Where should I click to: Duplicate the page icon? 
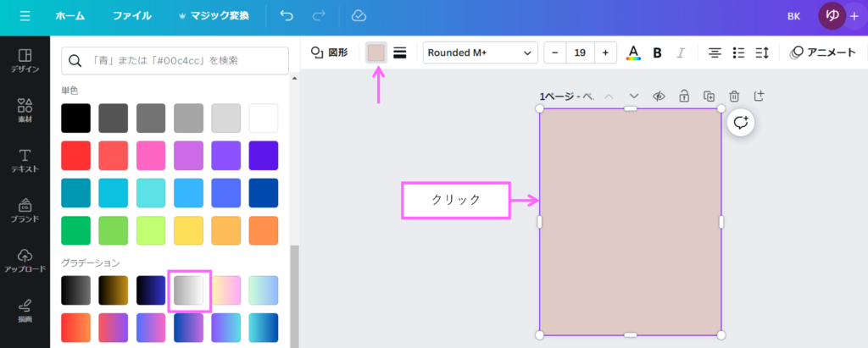(709, 96)
